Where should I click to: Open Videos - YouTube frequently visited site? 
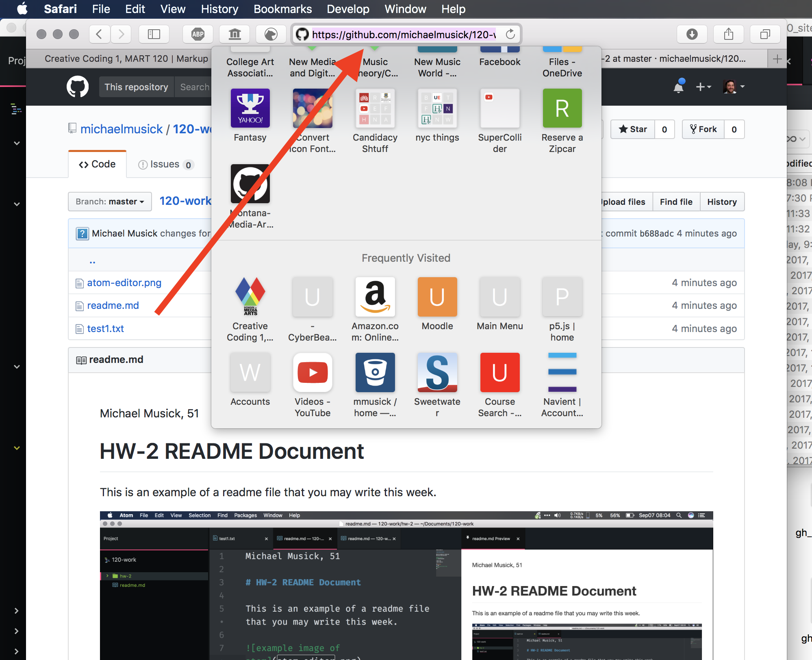pyautogui.click(x=313, y=385)
